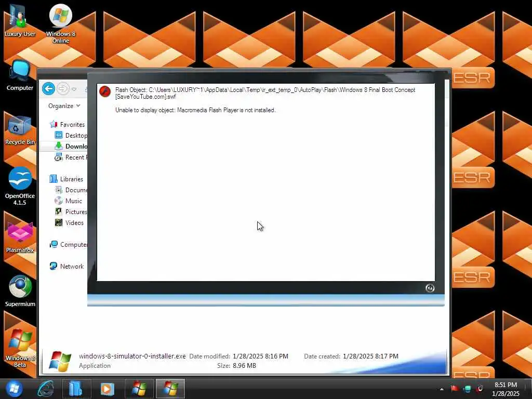Click the Music library icon
Image resolution: width=532 pixels, height=399 pixels.
point(59,201)
